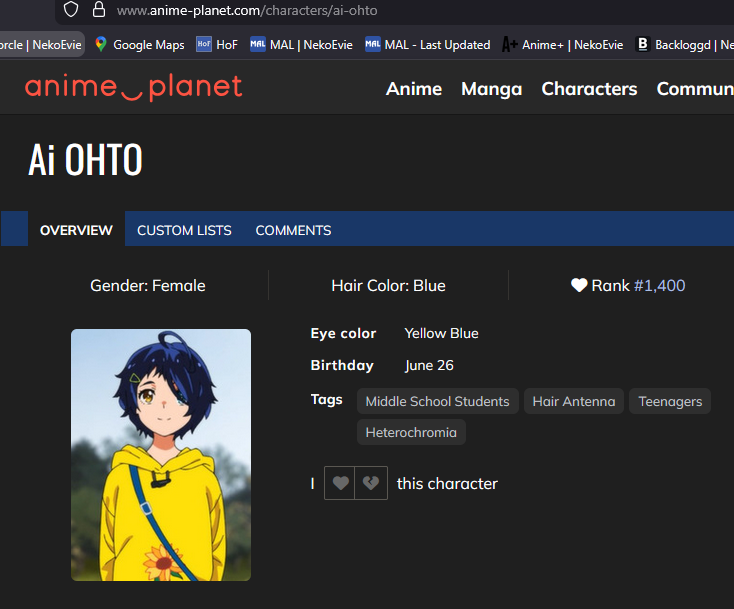Open the Characters menu
The height and width of the screenshot is (609, 734).
coord(589,89)
